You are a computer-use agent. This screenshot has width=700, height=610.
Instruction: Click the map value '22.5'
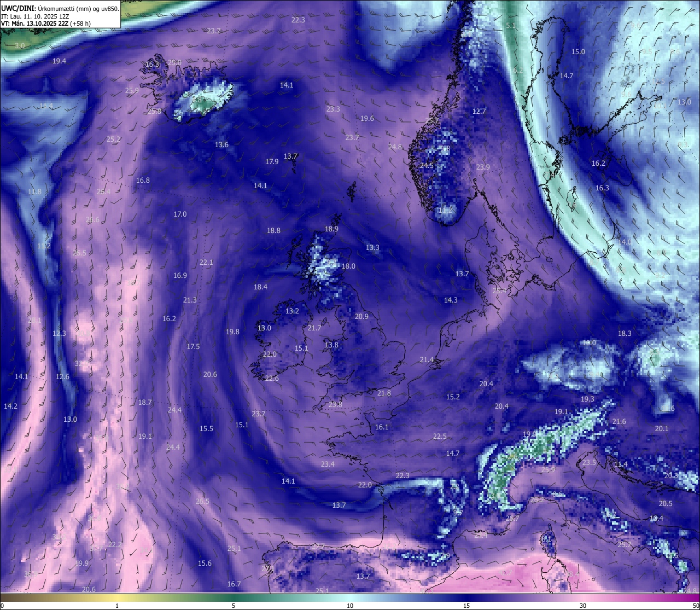click(x=440, y=437)
